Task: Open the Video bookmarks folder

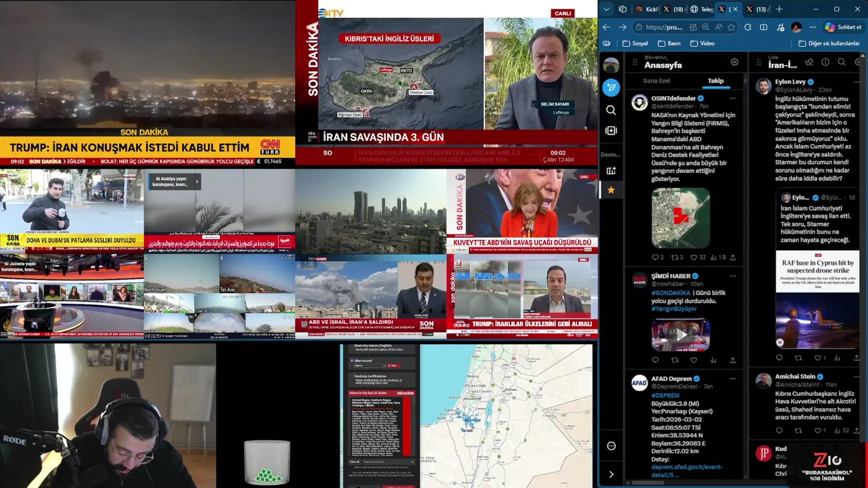Action: [x=703, y=43]
